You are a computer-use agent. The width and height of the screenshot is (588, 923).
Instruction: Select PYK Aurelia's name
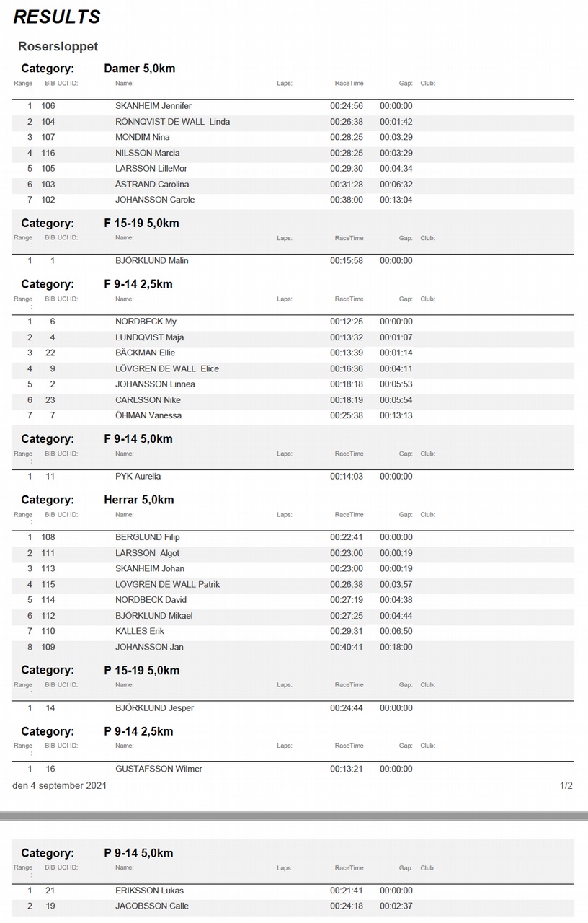[x=138, y=476]
